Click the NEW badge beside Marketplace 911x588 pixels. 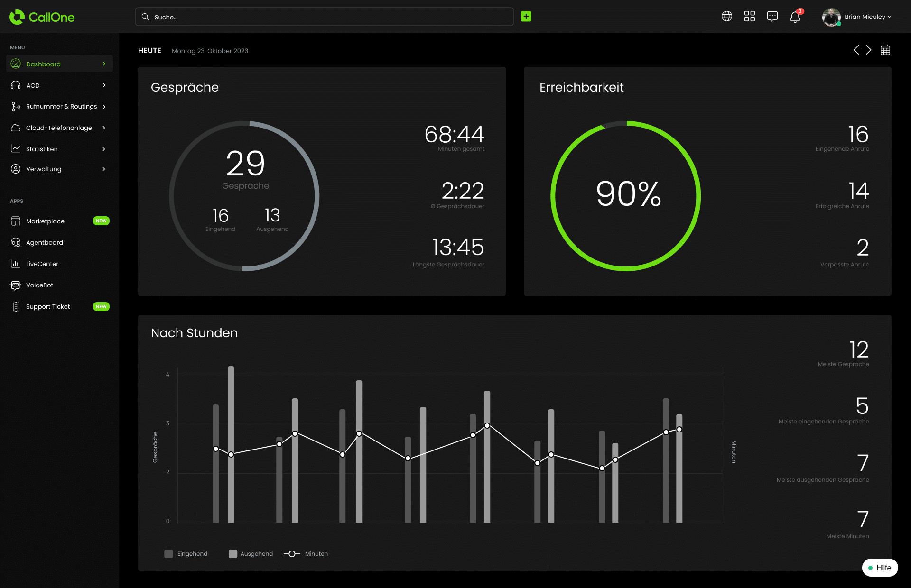tap(101, 221)
